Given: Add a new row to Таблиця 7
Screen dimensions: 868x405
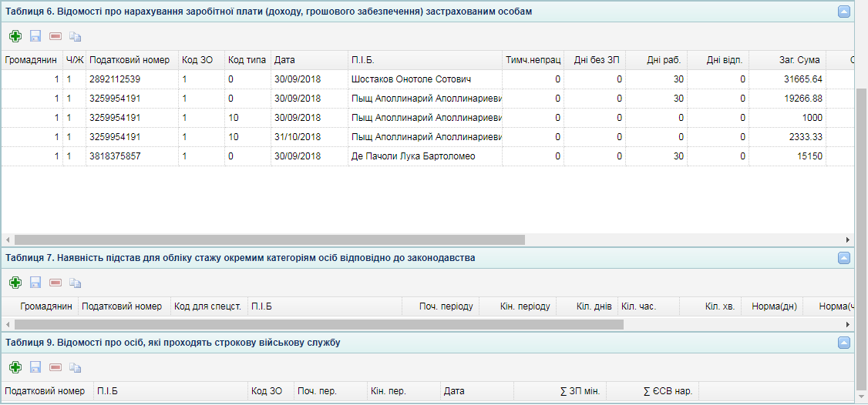Looking at the screenshot, I should [x=15, y=283].
